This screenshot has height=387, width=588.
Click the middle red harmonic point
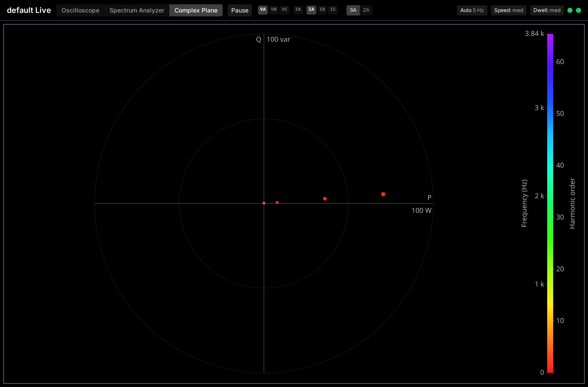tap(325, 199)
